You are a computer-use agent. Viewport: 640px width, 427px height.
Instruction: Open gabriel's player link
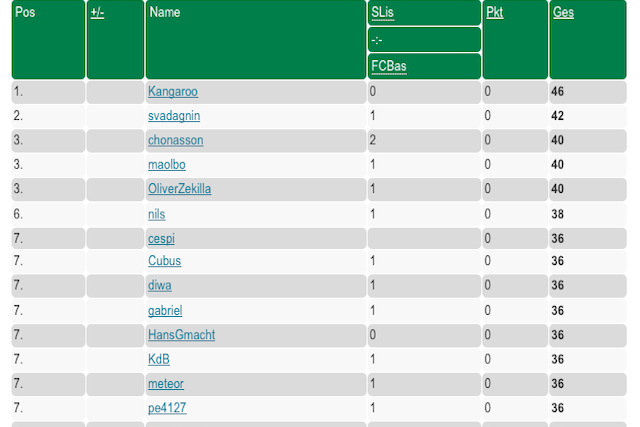165,311
